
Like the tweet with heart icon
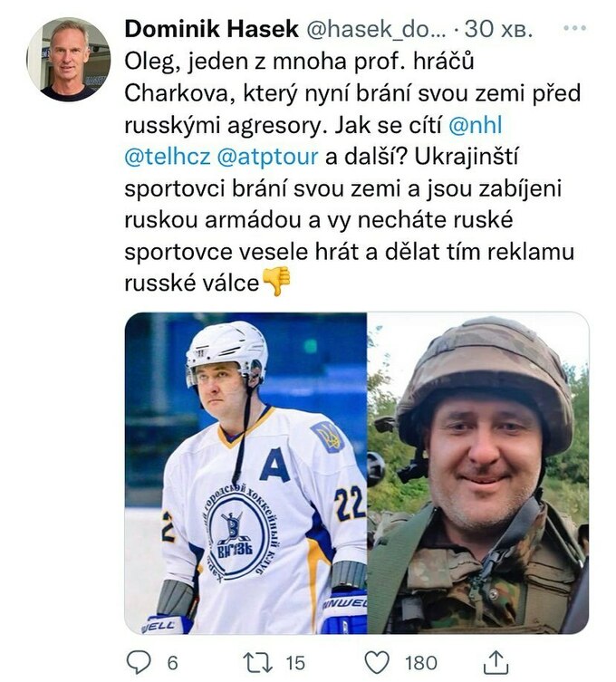click(x=376, y=663)
